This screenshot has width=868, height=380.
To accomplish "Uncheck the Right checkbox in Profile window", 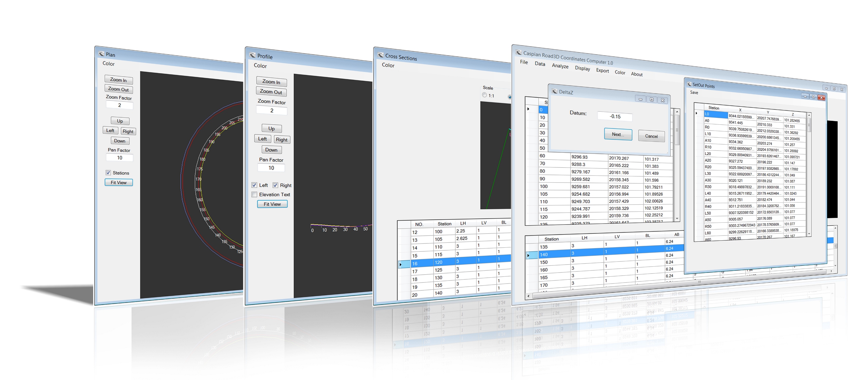I will 275,185.
